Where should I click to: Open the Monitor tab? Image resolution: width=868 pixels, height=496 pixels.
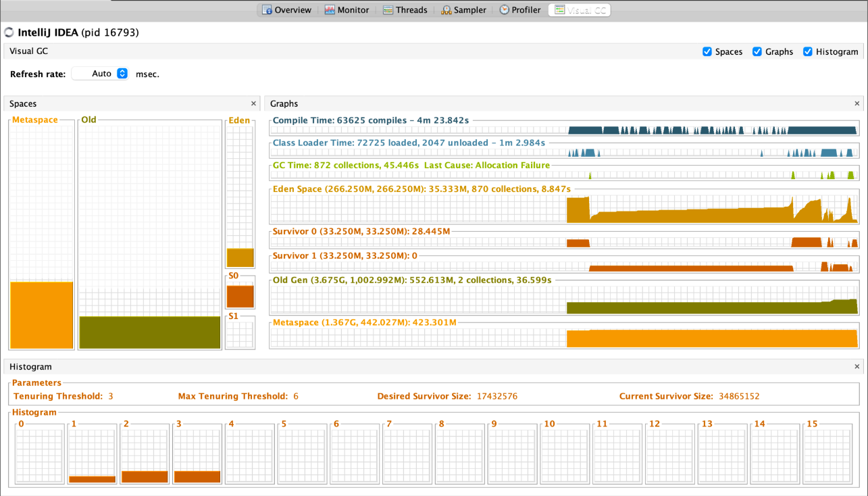tap(347, 10)
